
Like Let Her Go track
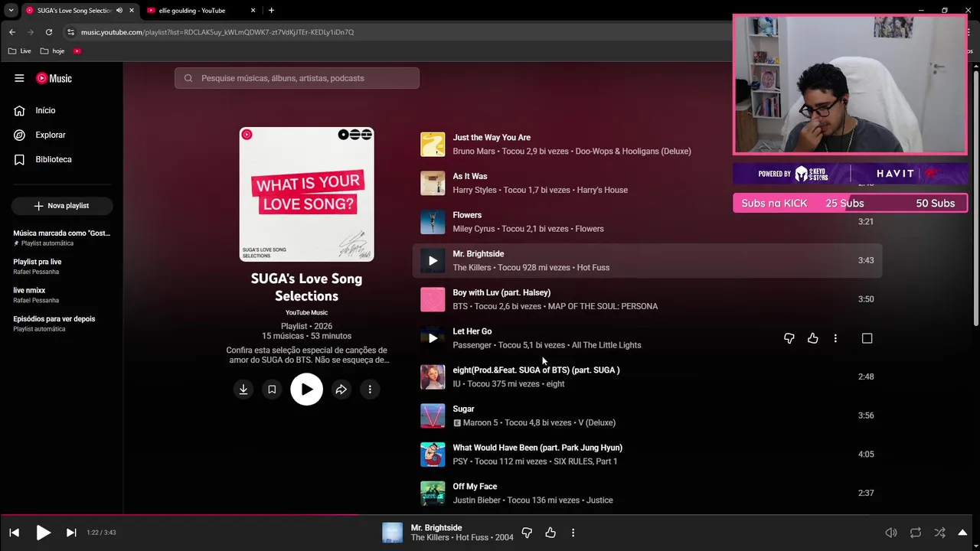813,338
